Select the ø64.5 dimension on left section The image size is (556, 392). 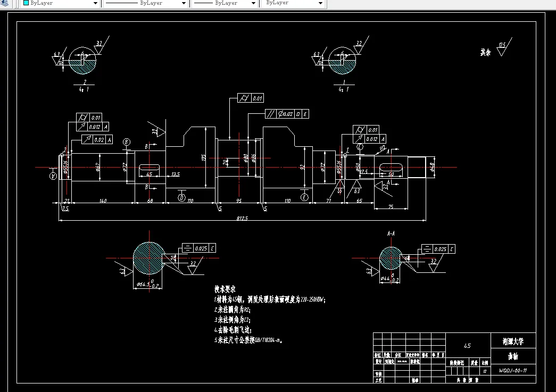[147, 284]
